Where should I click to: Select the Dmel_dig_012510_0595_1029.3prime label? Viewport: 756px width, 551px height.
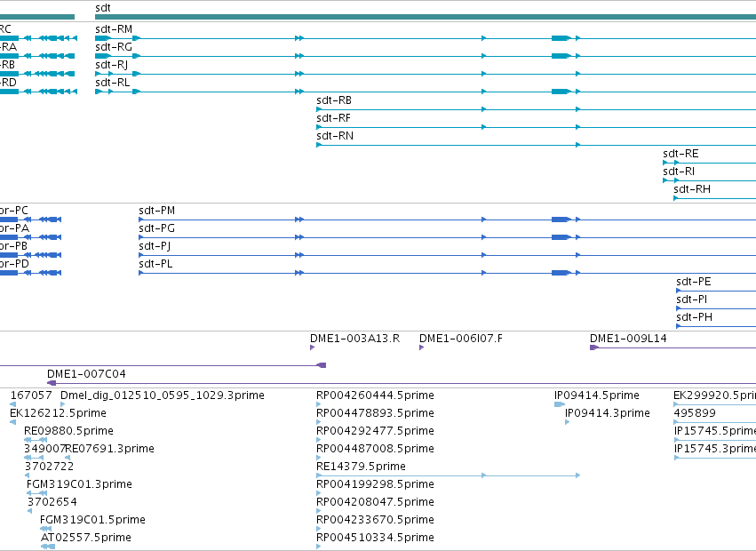point(163,395)
